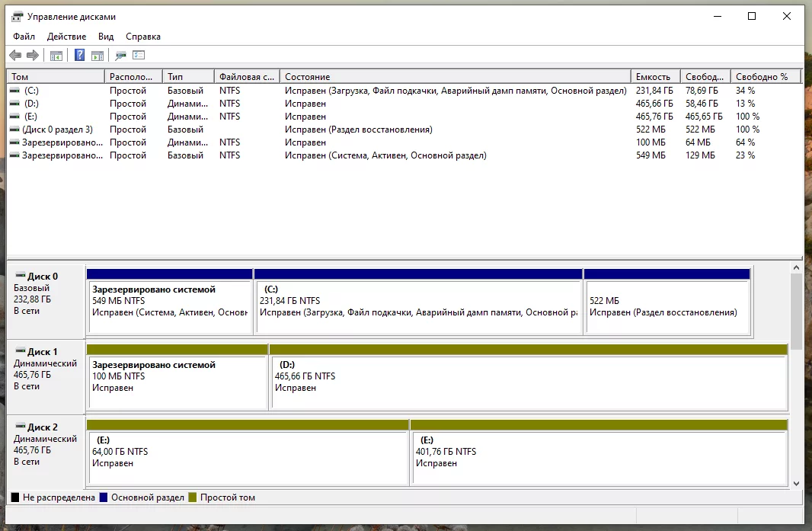Sort list by the Емкость column header
This screenshot has height=531, width=812.
[x=654, y=77]
